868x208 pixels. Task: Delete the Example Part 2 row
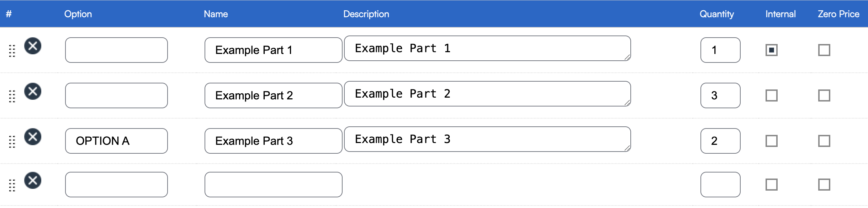click(x=33, y=92)
